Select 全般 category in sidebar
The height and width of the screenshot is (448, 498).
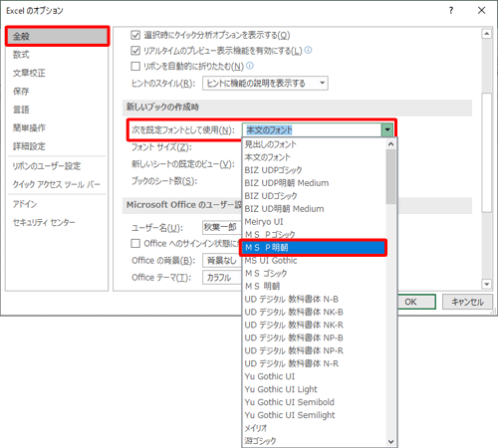[57, 36]
